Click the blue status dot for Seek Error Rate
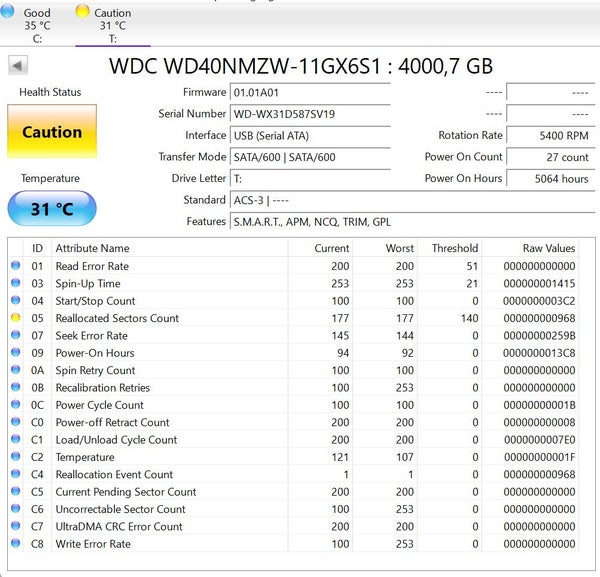600x577 pixels. click(16, 334)
